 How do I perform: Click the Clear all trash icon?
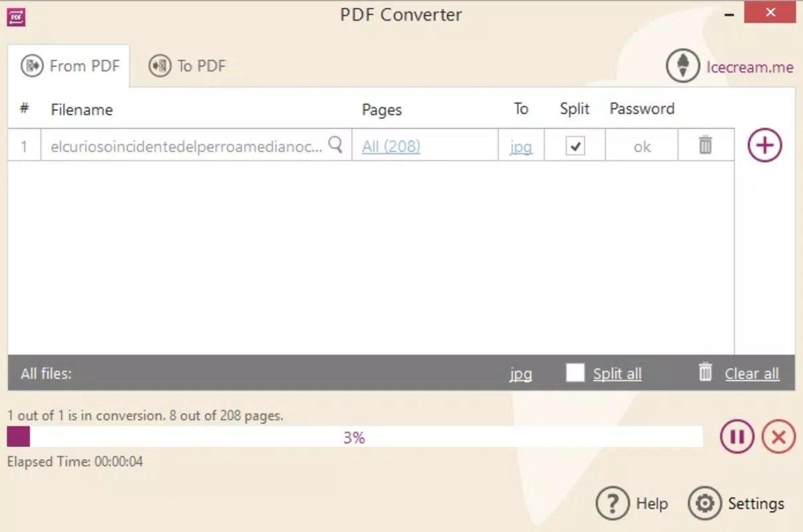point(705,372)
